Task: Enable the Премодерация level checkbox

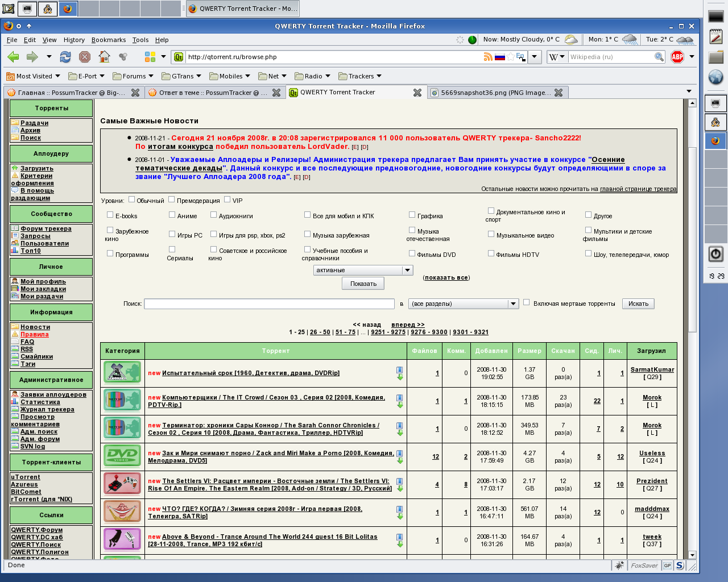Action: point(172,199)
